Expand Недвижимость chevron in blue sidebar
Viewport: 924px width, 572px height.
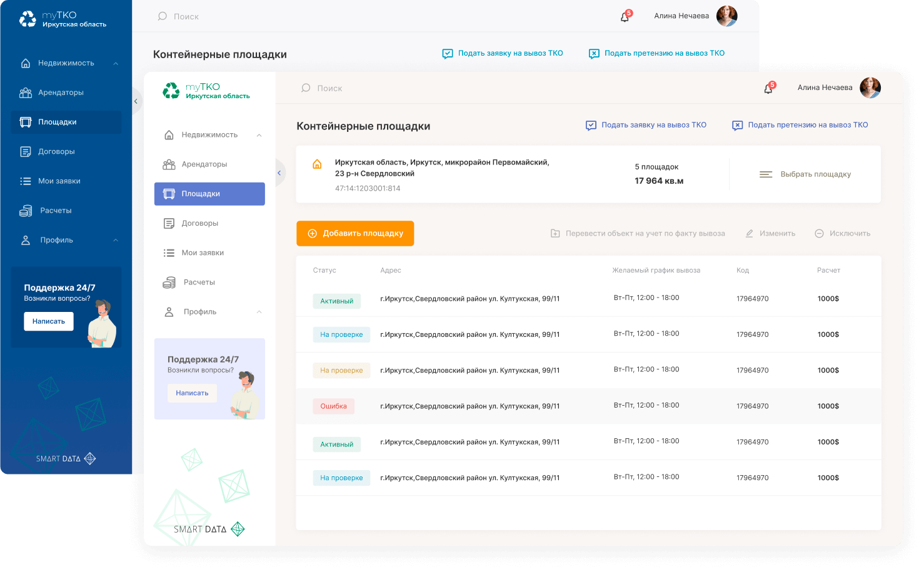click(x=116, y=63)
